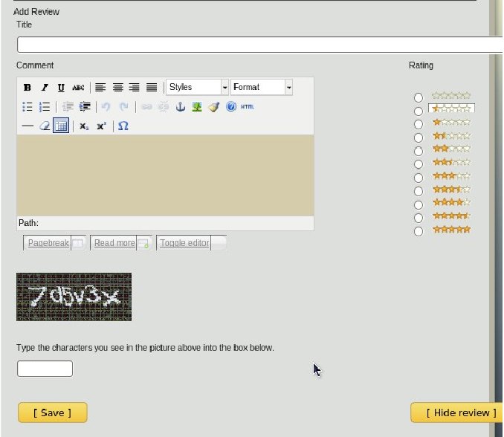Select the one-star rating radio button
Screen dimensions: 504x437
pos(419,124)
